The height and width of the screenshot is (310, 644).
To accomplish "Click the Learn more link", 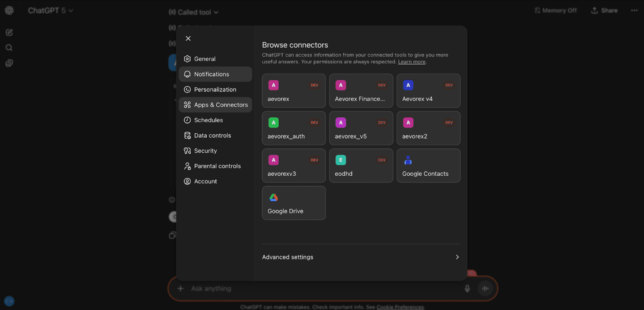I will (412, 62).
